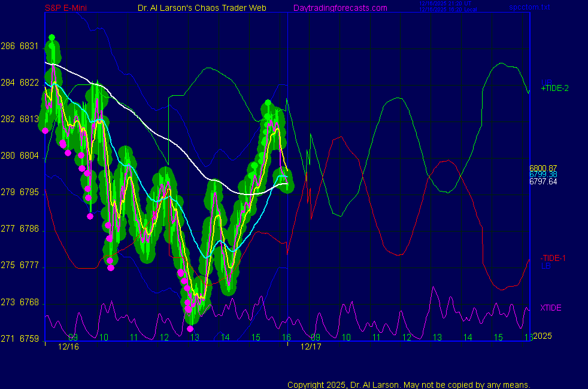Click the 6797.64 price readout
This screenshot has height=389, width=588.
pos(543,181)
